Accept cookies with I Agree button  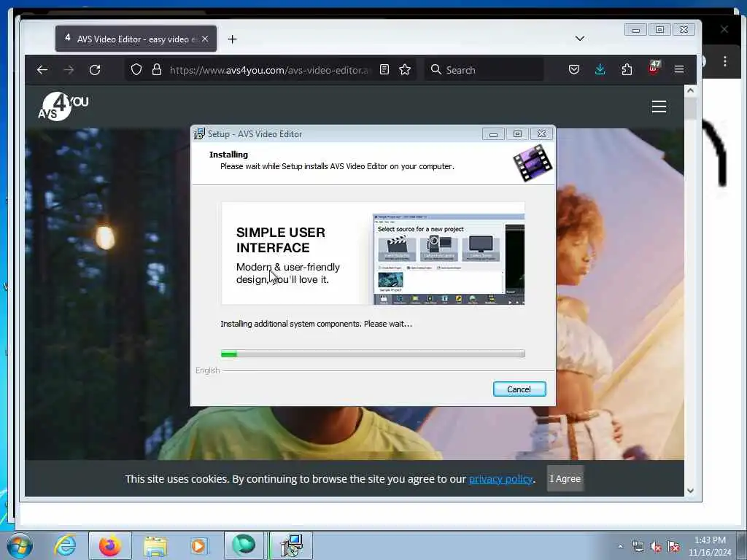565,478
